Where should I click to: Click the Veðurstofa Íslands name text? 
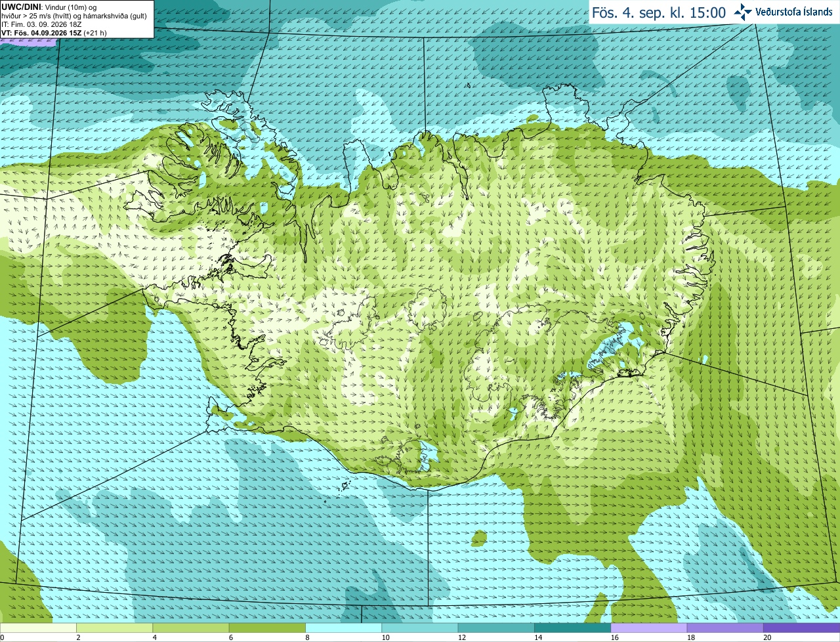pyautogui.click(x=794, y=12)
